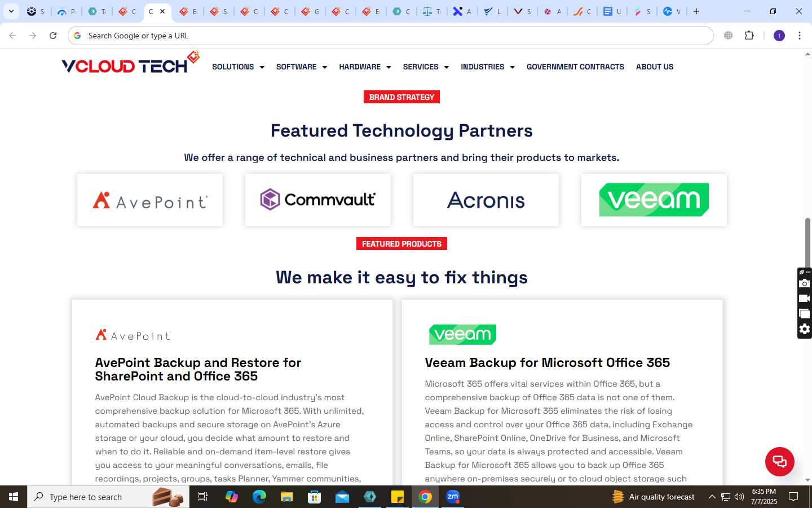Click the volume speaker tray icon
Image resolution: width=812 pixels, height=508 pixels.
pos(739,497)
